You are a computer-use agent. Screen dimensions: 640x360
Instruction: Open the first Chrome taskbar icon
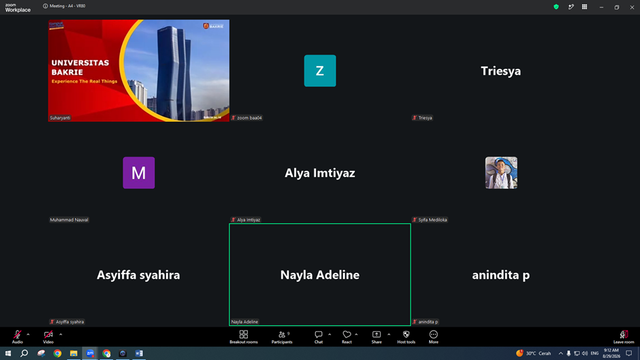point(57,353)
